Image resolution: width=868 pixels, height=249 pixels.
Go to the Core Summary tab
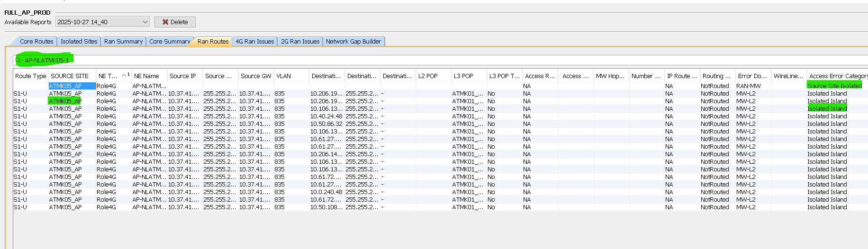(x=169, y=42)
